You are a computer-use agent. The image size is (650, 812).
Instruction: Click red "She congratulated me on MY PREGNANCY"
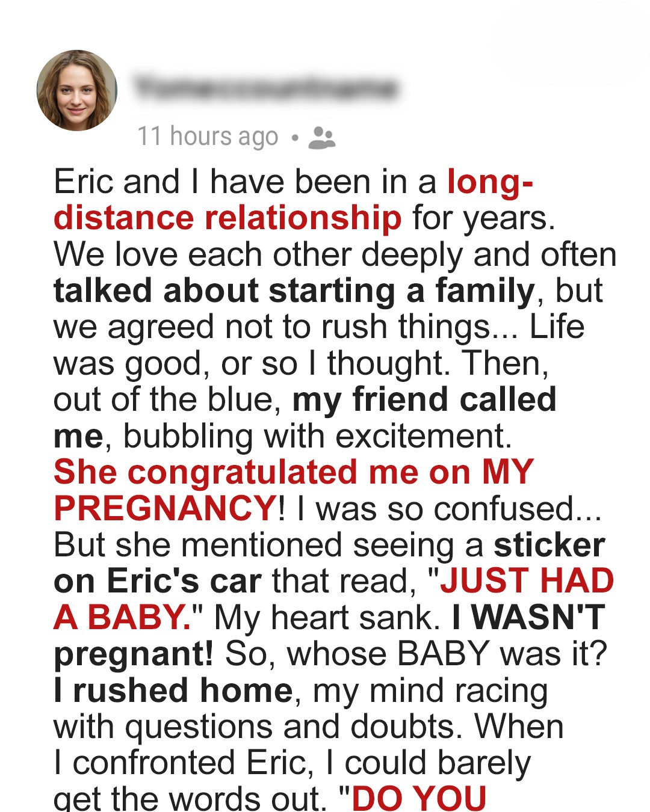coord(293,472)
